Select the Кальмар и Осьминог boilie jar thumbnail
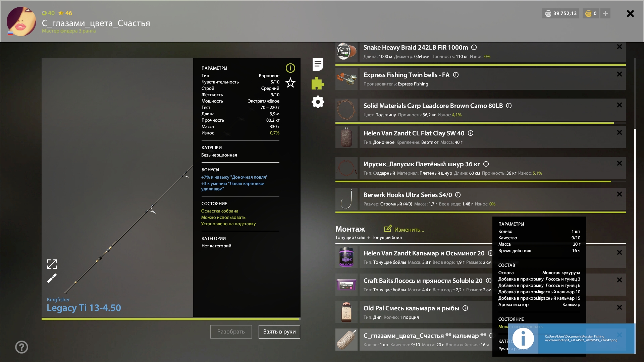644x362 pixels. click(x=346, y=257)
